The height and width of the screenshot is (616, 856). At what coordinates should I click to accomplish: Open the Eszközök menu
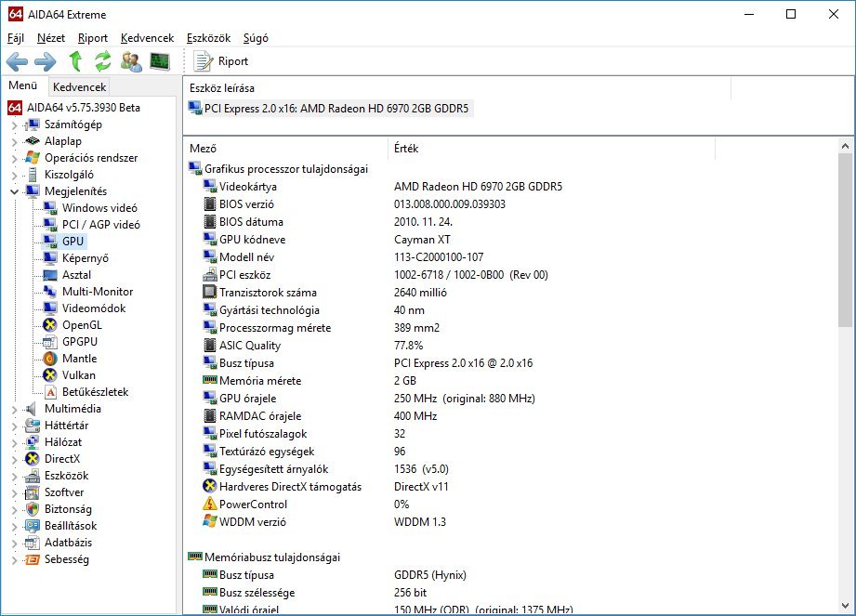208,38
